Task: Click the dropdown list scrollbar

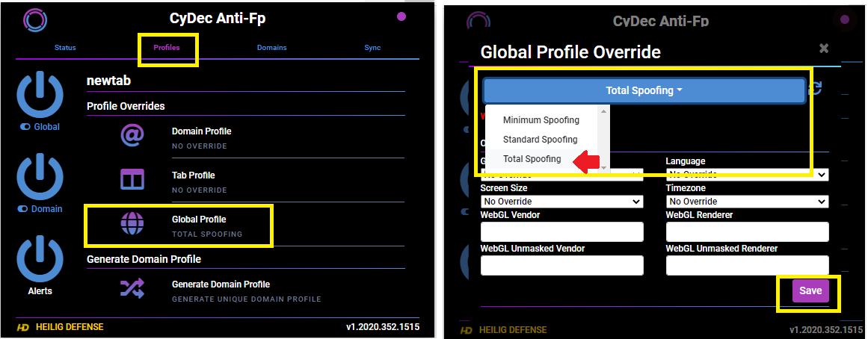Action: pos(605,139)
